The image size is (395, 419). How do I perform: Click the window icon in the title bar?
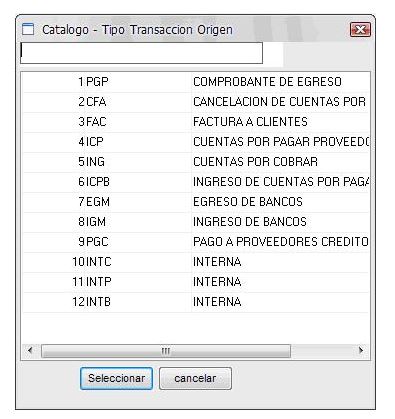click(x=28, y=29)
